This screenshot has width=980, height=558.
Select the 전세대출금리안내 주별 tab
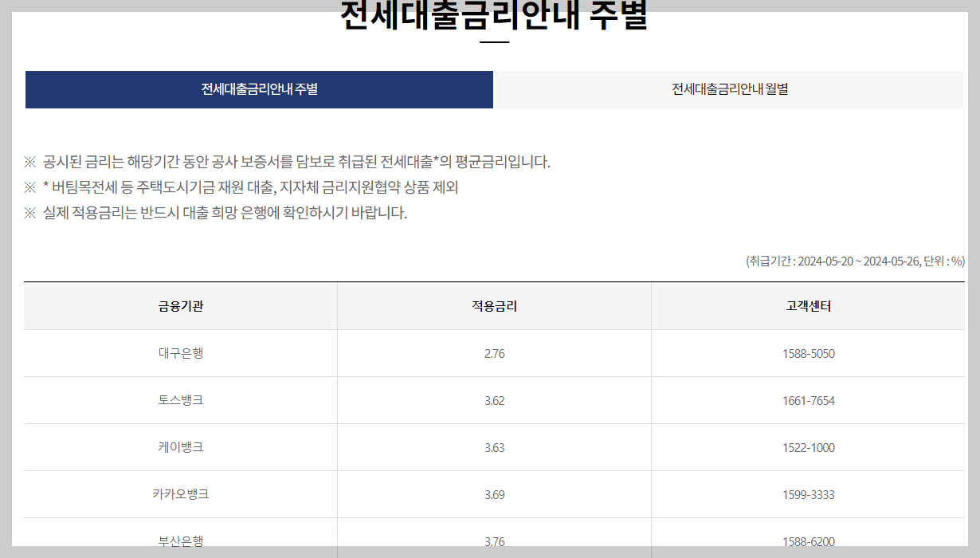point(260,89)
